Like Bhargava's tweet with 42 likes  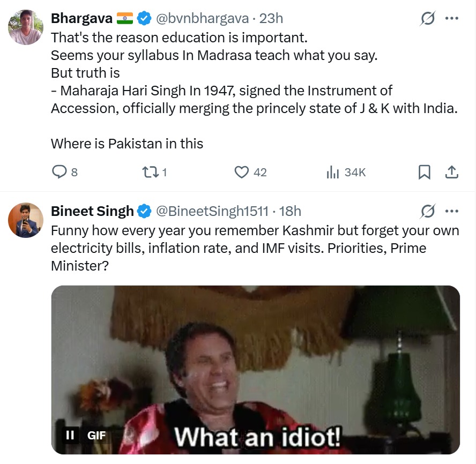[242, 172]
